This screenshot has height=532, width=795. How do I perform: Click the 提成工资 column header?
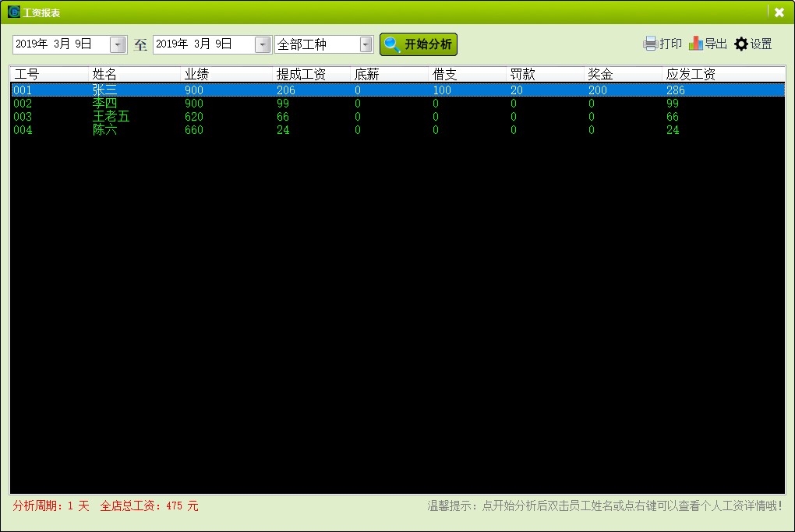[301, 75]
